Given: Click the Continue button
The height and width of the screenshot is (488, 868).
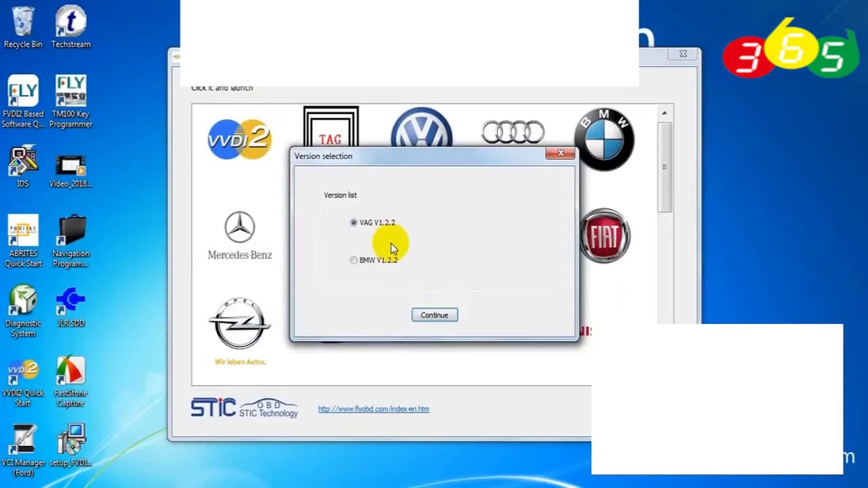Looking at the screenshot, I should pyautogui.click(x=435, y=314).
